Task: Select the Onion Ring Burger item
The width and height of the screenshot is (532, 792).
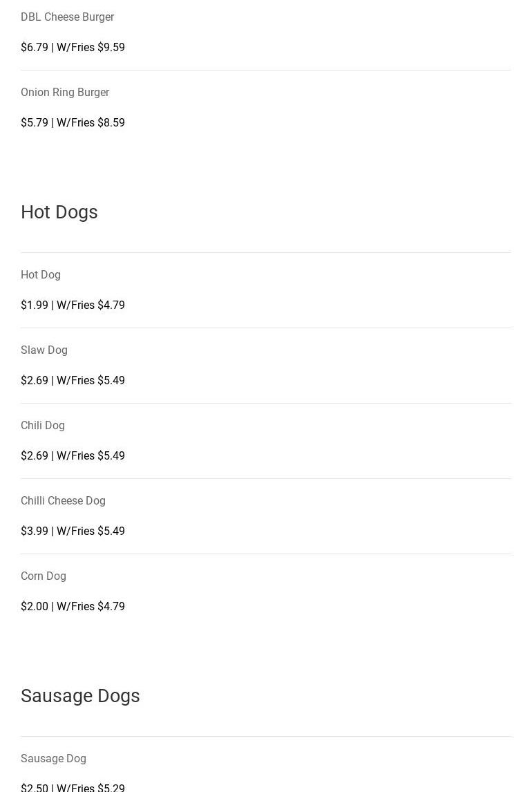Action: pyautogui.click(x=65, y=92)
